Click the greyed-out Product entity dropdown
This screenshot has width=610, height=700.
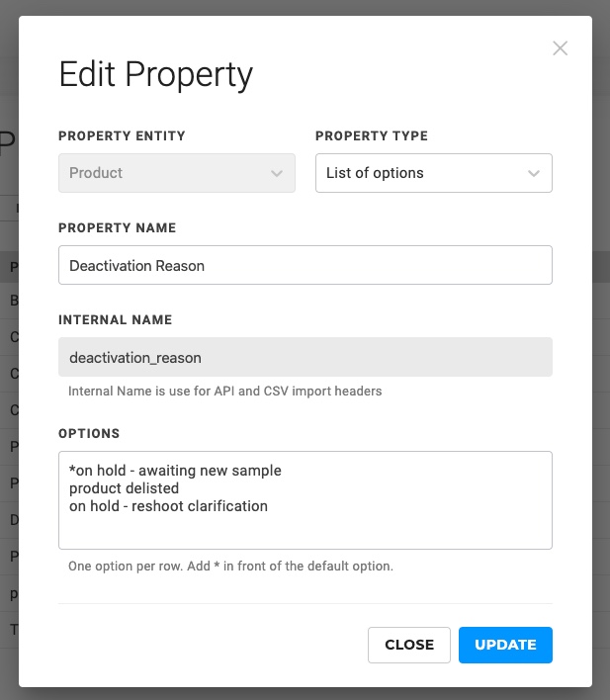(x=176, y=173)
